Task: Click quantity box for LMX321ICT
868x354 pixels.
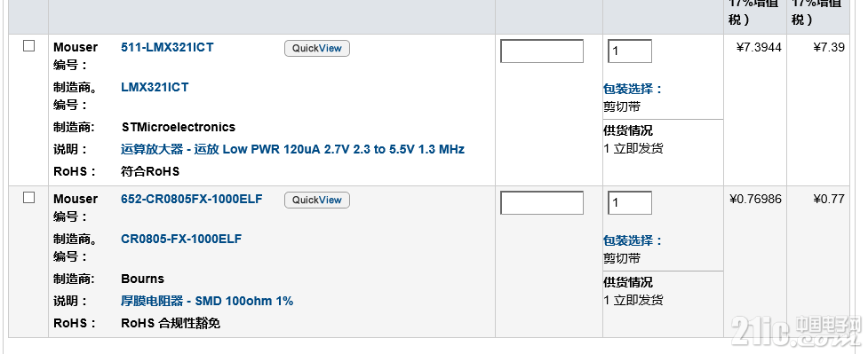Action: pyautogui.click(x=630, y=51)
